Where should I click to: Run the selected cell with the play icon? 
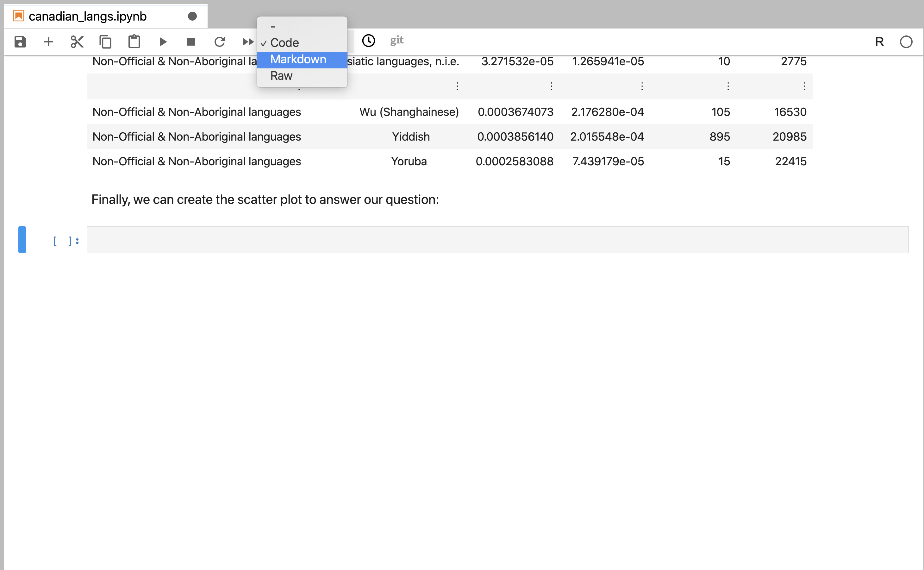click(x=163, y=41)
